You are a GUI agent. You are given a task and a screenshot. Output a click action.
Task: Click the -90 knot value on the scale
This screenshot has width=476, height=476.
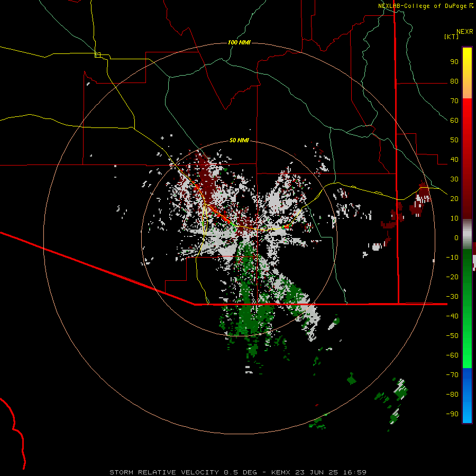coord(452,414)
